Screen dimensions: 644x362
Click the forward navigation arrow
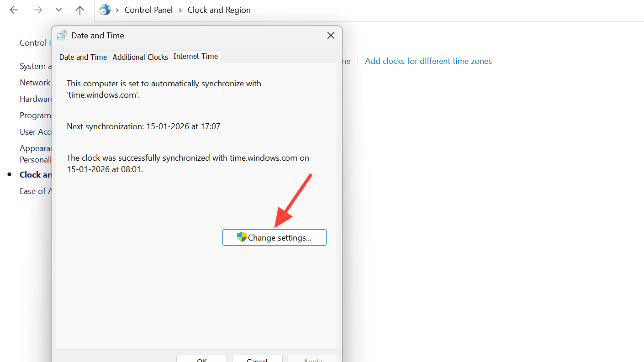click(38, 10)
